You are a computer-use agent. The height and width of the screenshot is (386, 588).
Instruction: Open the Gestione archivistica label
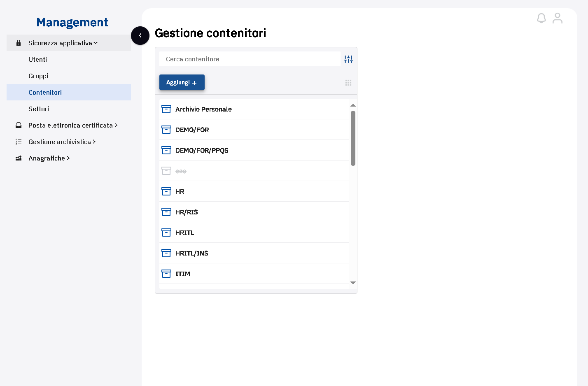[60, 142]
